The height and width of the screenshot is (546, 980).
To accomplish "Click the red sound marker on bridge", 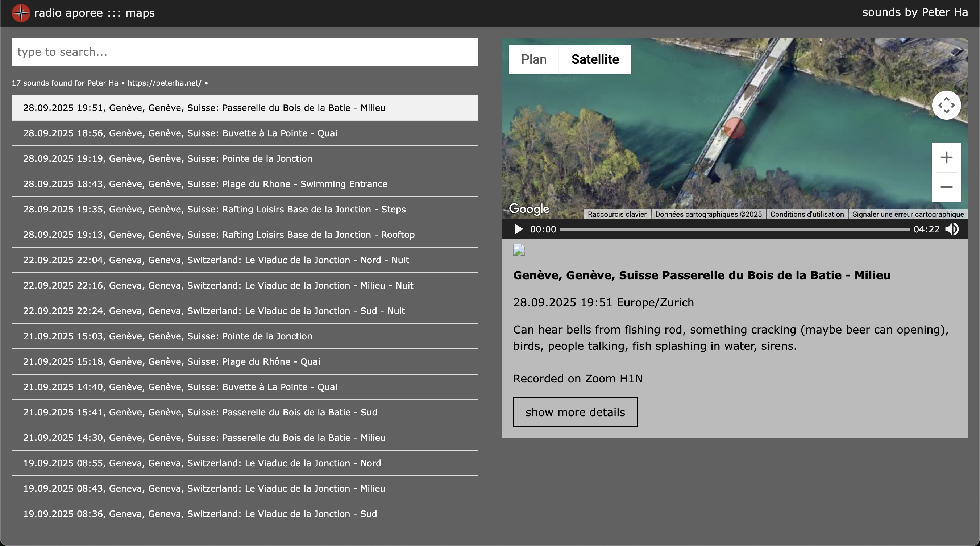I will (x=734, y=128).
